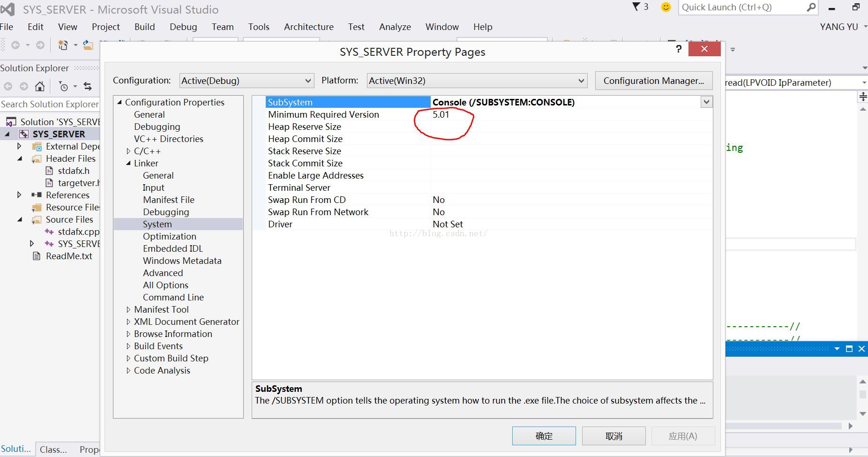Click the Visual Studio logo icon
Viewport: 868px width, 457px height.
coord(7,9)
